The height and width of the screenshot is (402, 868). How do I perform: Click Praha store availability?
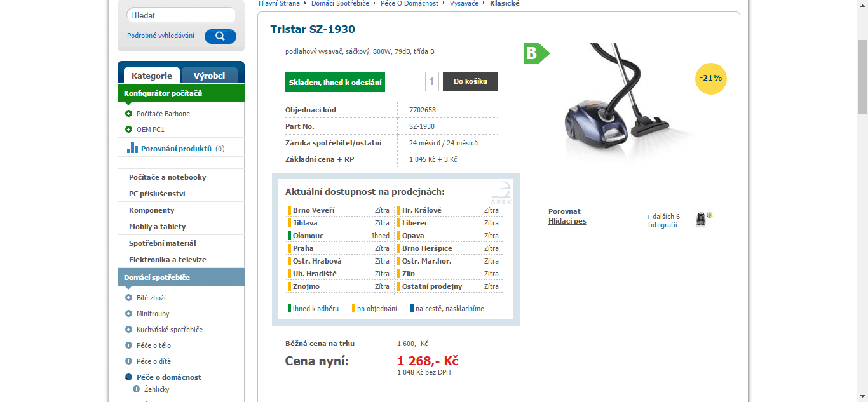tap(339, 248)
